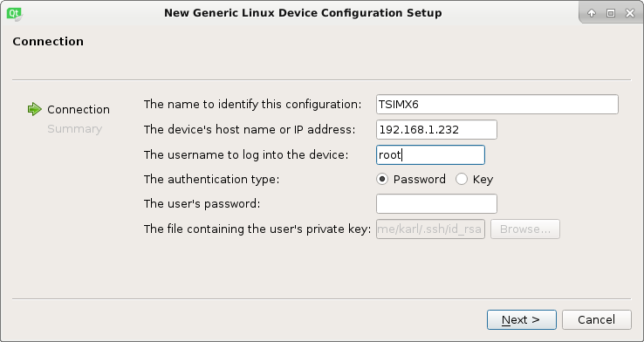Click the username field containing root
644x342 pixels.
[x=430, y=154]
